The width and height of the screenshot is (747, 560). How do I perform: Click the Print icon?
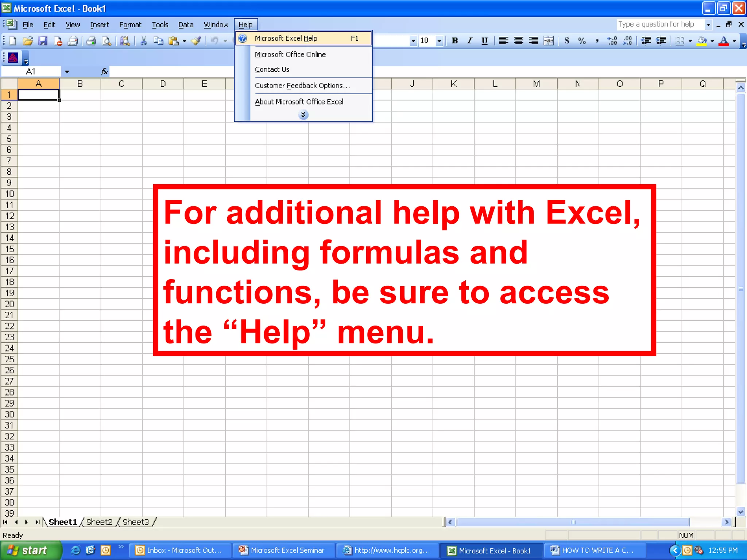[91, 41]
